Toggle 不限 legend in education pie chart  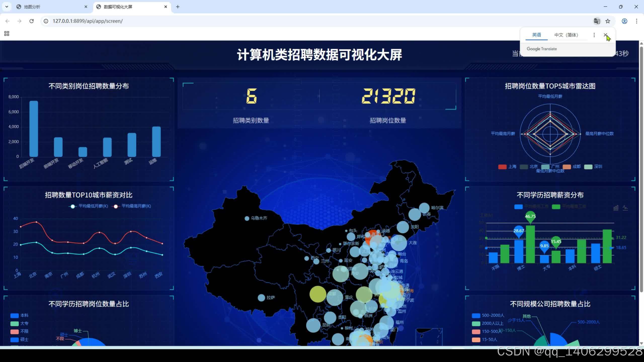pos(19,332)
